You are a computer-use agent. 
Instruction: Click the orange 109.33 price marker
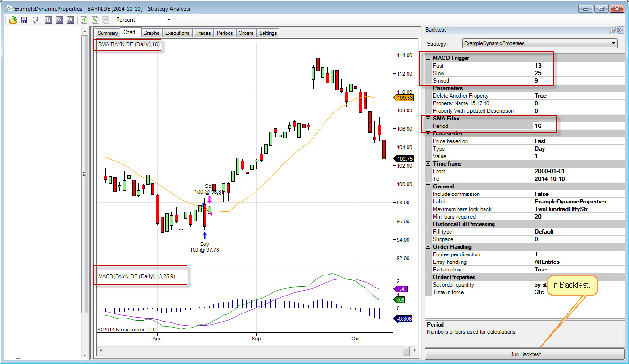pyautogui.click(x=404, y=98)
